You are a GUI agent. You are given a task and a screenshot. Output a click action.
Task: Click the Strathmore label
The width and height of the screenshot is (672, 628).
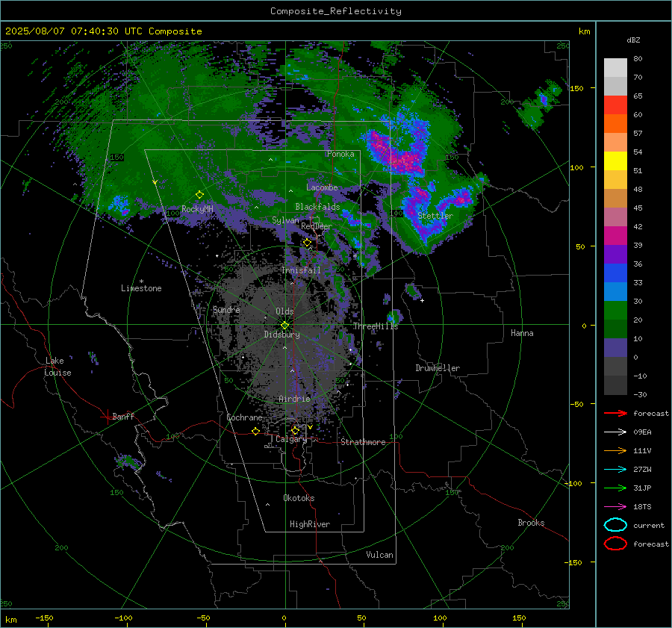pyautogui.click(x=363, y=442)
